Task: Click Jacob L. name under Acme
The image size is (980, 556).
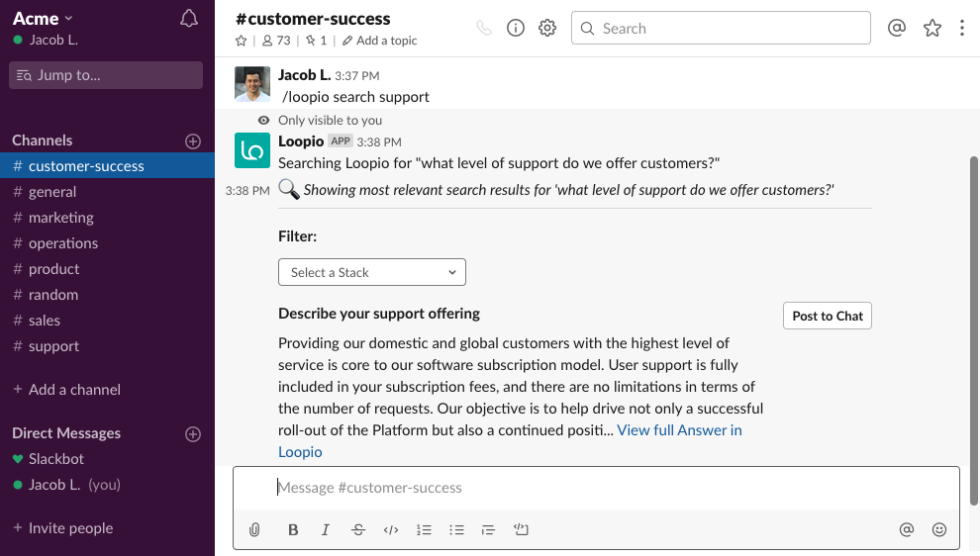Action: (x=53, y=40)
